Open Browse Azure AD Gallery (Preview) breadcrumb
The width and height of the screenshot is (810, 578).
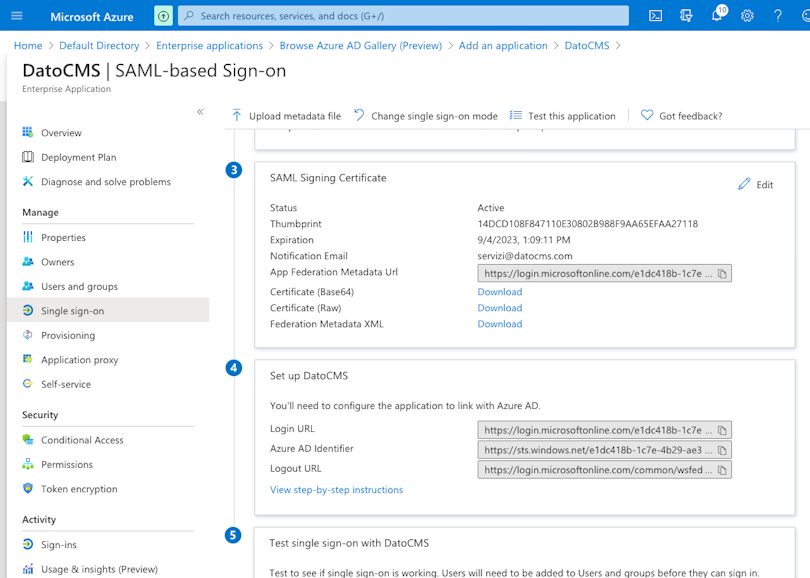[361, 45]
